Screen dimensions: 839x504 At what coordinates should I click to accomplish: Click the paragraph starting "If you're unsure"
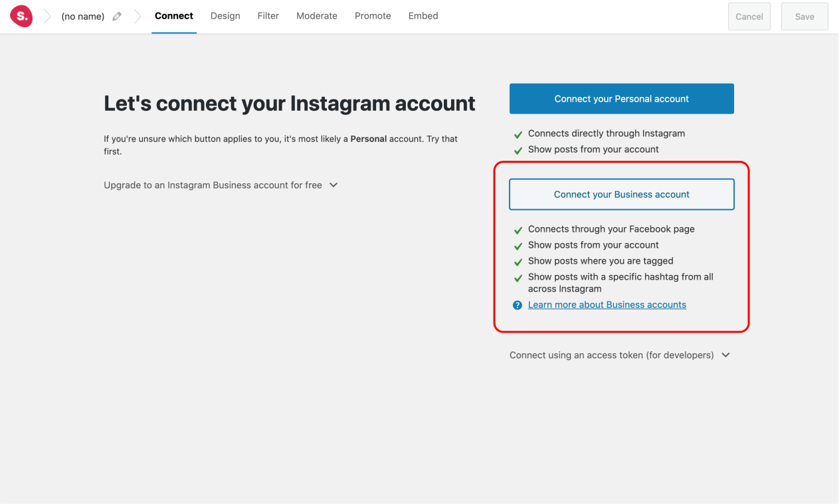(x=280, y=145)
